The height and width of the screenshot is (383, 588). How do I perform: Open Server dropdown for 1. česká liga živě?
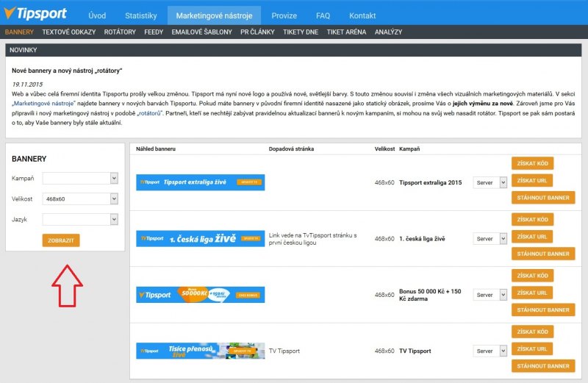click(490, 239)
